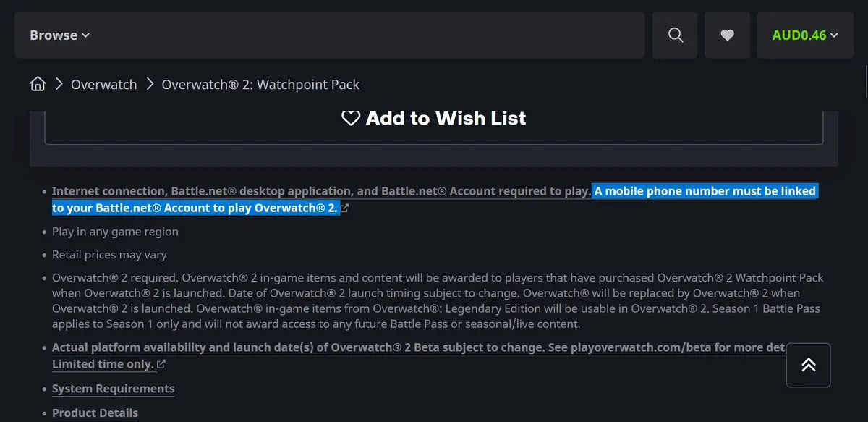Click the highlighted mobile phone number notice

[434, 200]
